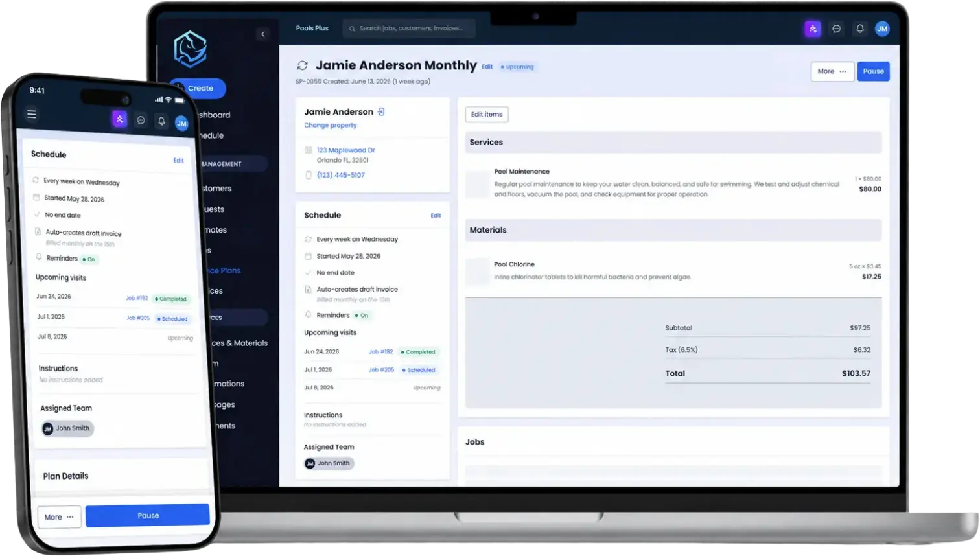Open Job #205 on the phone

click(138, 318)
